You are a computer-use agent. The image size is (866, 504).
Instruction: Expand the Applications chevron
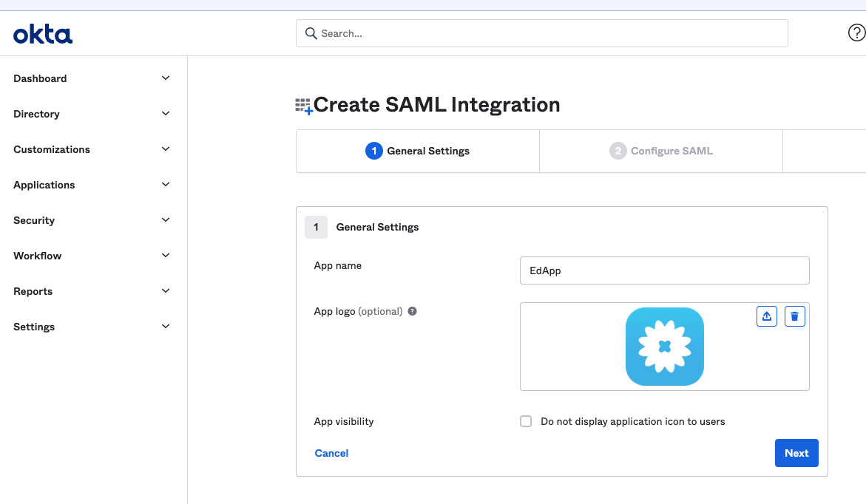(165, 184)
